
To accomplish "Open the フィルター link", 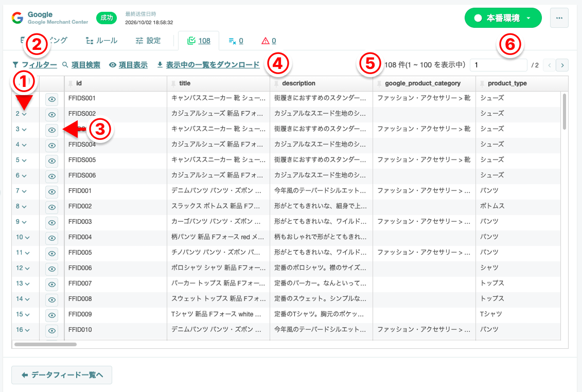I will (35, 65).
